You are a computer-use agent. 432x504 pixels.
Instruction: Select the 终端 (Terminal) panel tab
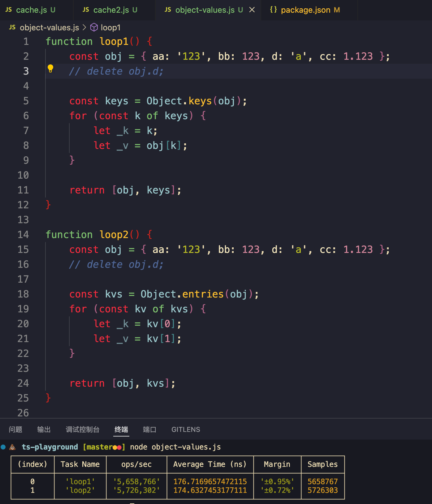[x=121, y=429]
